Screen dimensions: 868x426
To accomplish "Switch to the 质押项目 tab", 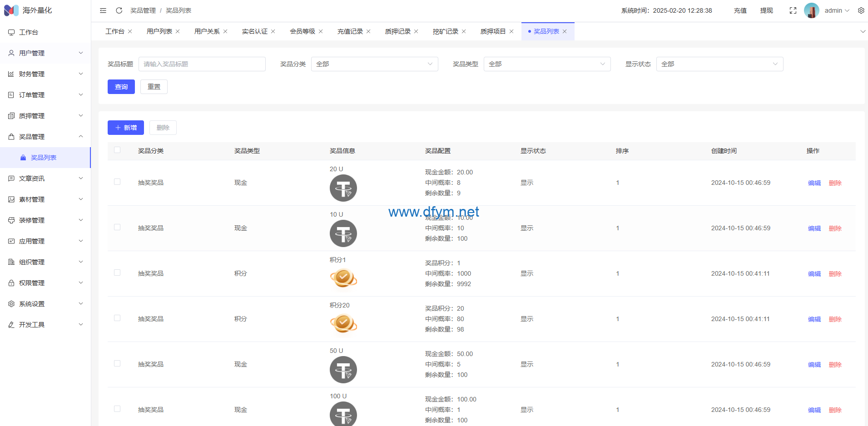I will click(x=493, y=31).
